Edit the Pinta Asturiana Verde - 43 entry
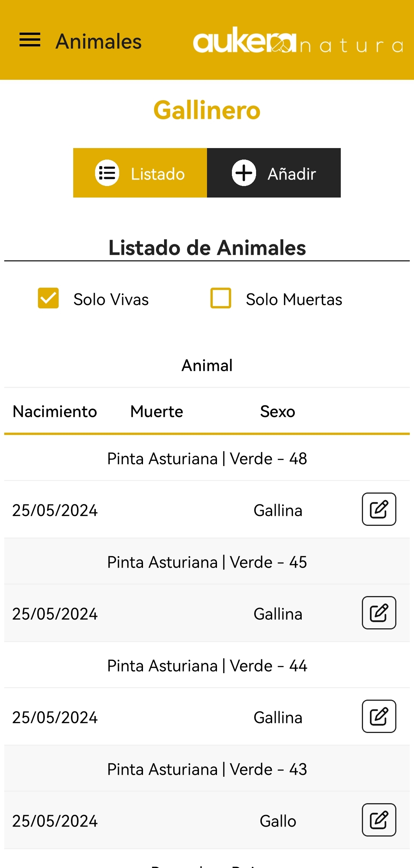The width and height of the screenshot is (414, 868). click(379, 820)
